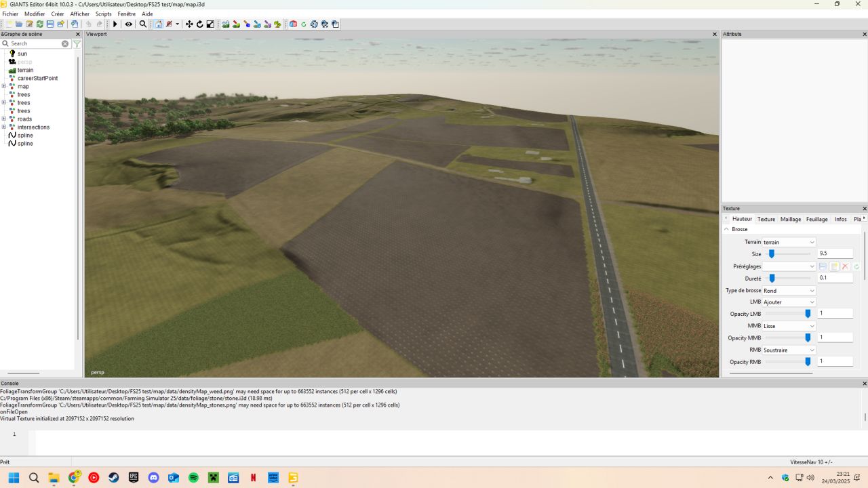Click the green refresh icon beside the preset delete X
Viewport: 868px width, 488px height.
tap(856, 266)
